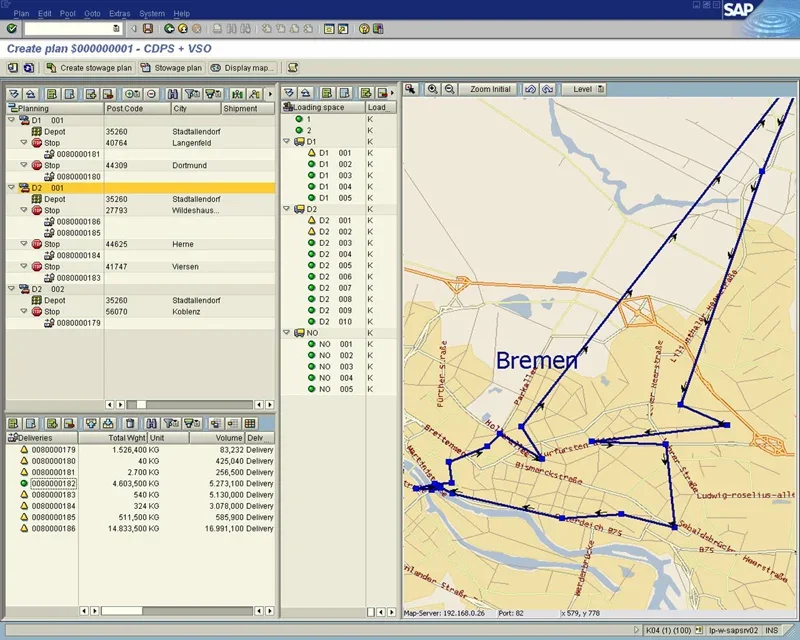Click the Deliveries panel horizontal scrollbar thumb
The height and width of the screenshot is (640, 800).
tap(120, 610)
